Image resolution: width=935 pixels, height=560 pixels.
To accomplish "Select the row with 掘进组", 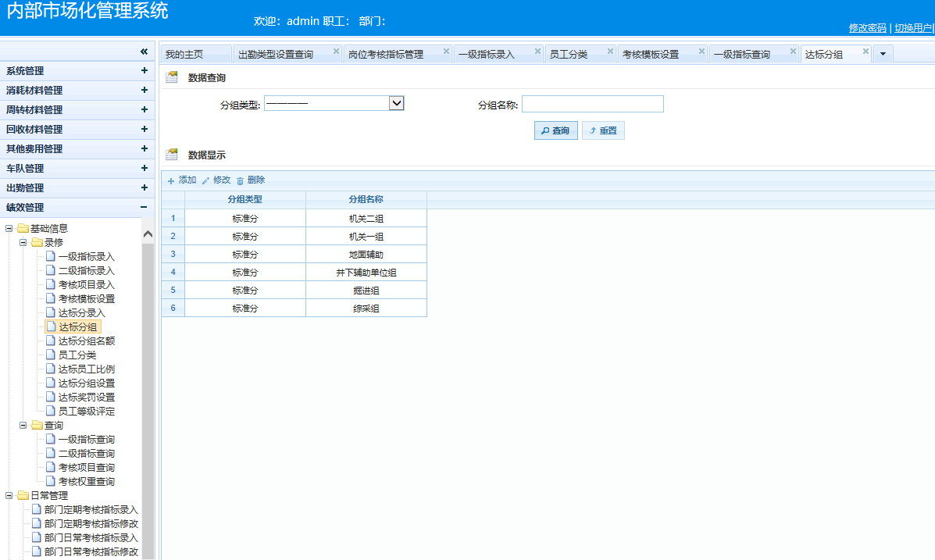I will click(366, 291).
